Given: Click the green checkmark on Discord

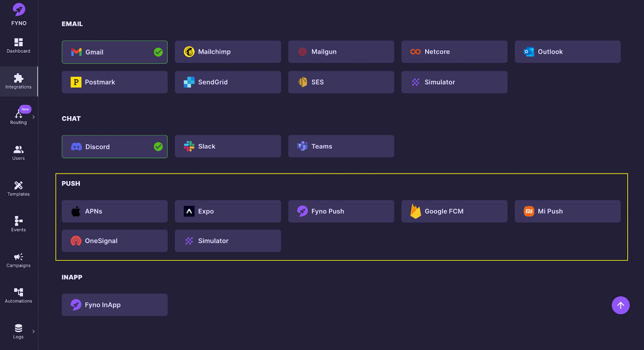Looking at the screenshot, I should [x=158, y=147].
